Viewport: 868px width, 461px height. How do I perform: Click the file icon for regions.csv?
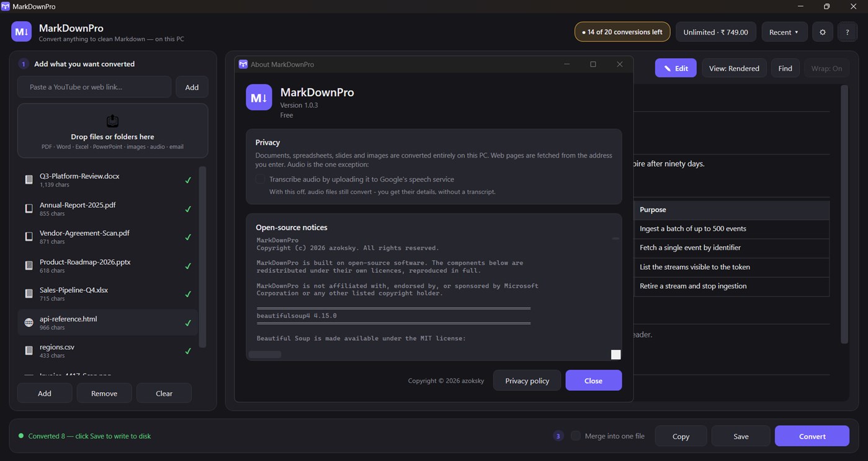(29, 351)
